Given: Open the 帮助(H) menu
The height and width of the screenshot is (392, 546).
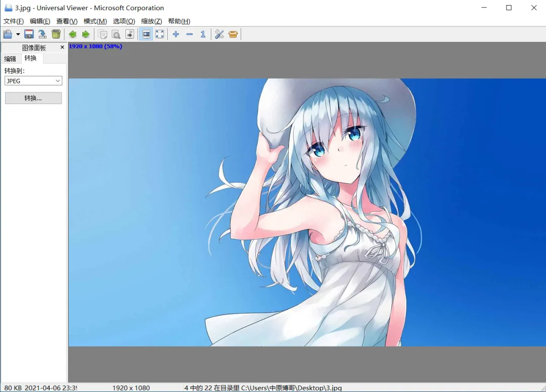Looking at the screenshot, I should coord(179,21).
